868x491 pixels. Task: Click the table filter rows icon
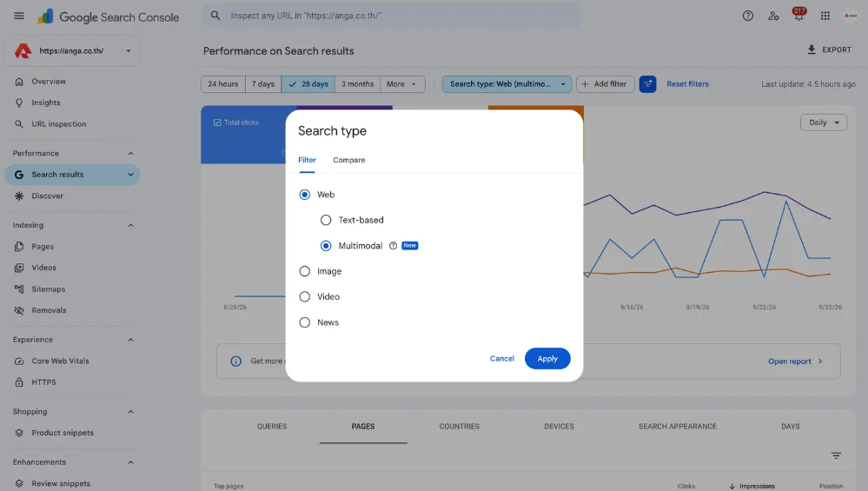coord(836,455)
